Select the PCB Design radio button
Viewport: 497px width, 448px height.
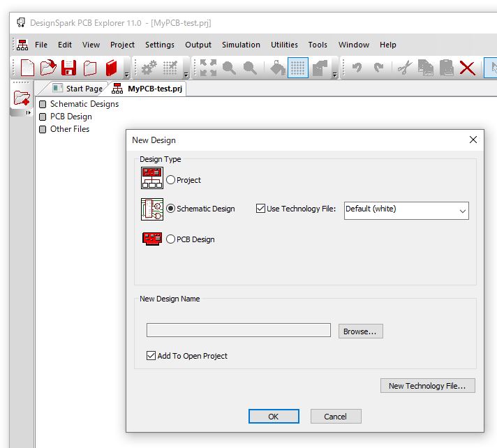point(171,239)
